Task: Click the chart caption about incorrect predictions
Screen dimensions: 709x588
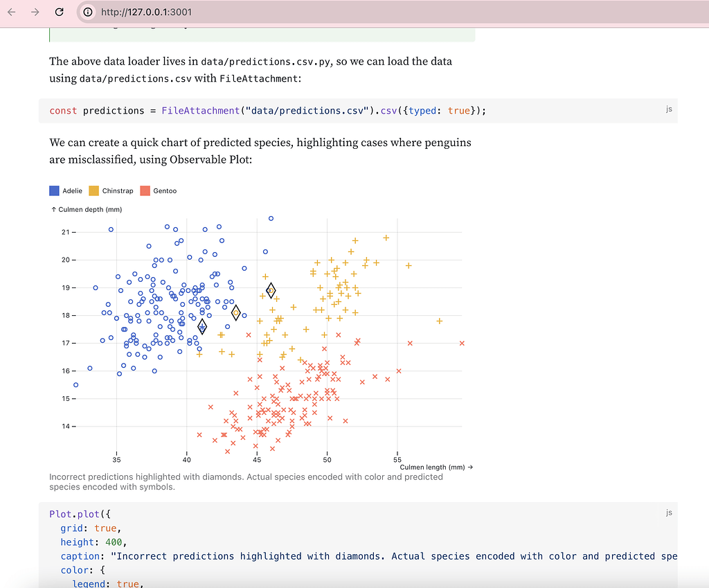Action: (246, 481)
